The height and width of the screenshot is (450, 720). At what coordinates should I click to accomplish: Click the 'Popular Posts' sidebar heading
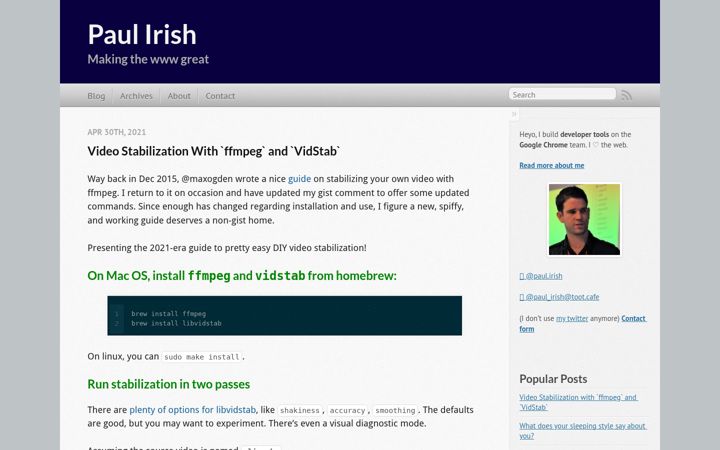553,379
